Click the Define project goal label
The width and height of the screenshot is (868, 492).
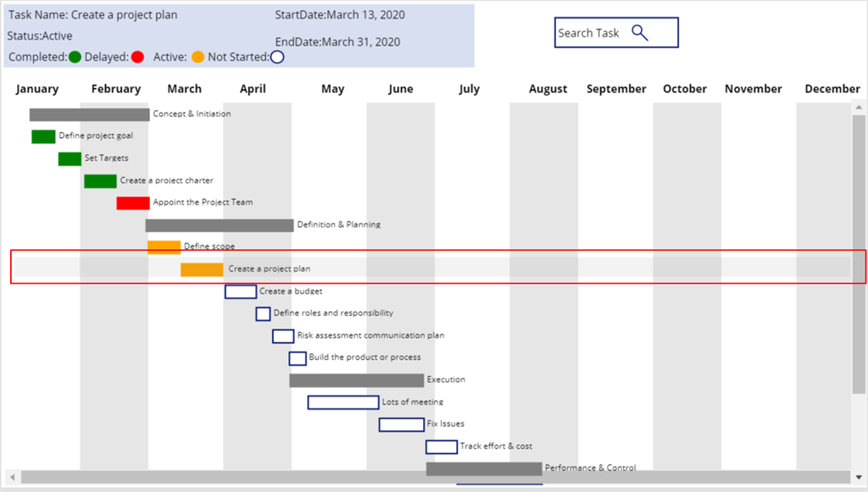[96, 136]
